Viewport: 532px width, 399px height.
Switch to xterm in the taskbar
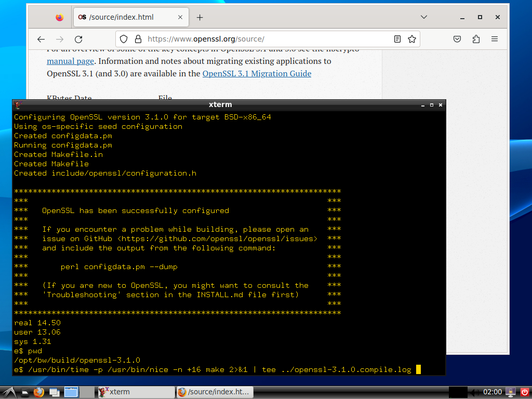click(x=119, y=392)
